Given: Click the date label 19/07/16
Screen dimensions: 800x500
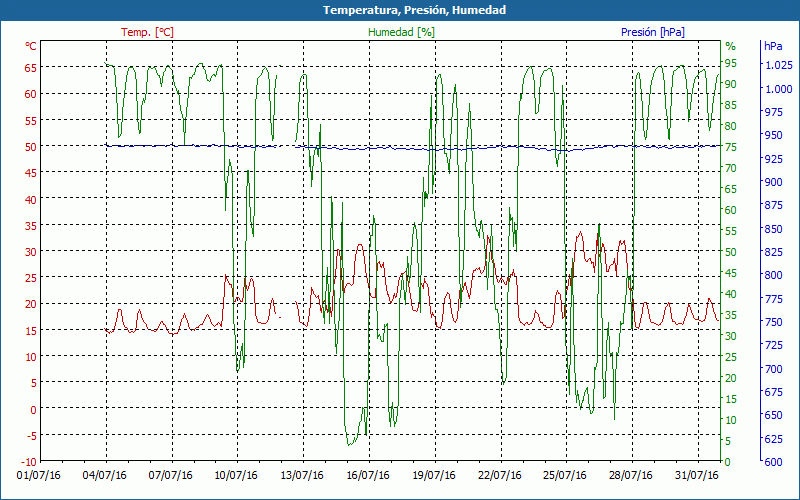Looking at the screenshot, I should (434, 475).
